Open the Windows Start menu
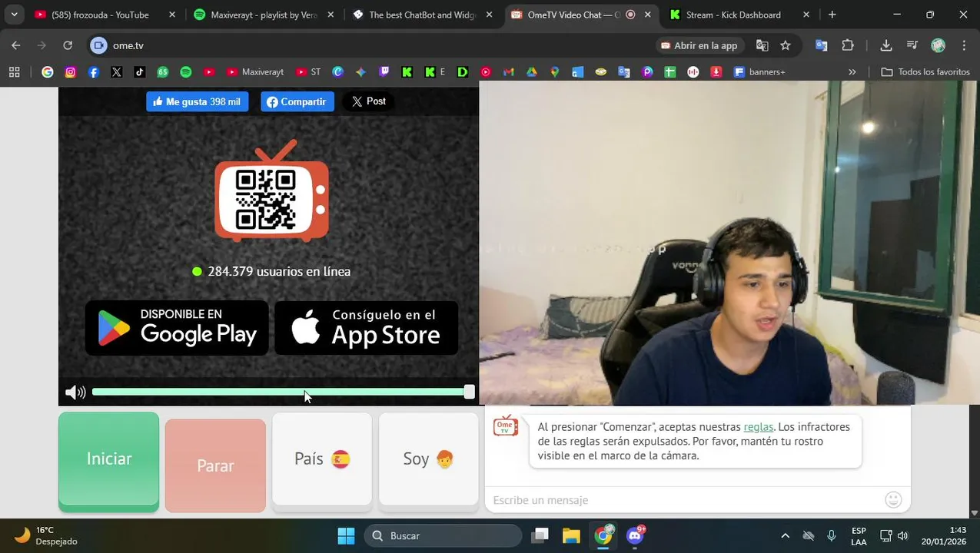The height and width of the screenshot is (553, 980). [347, 535]
